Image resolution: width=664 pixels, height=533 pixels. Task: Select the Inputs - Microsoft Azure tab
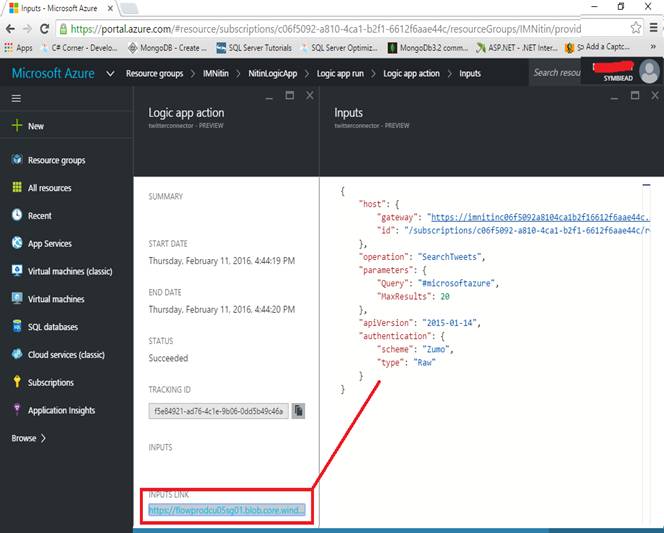pyautogui.click(x=59, y=8)
